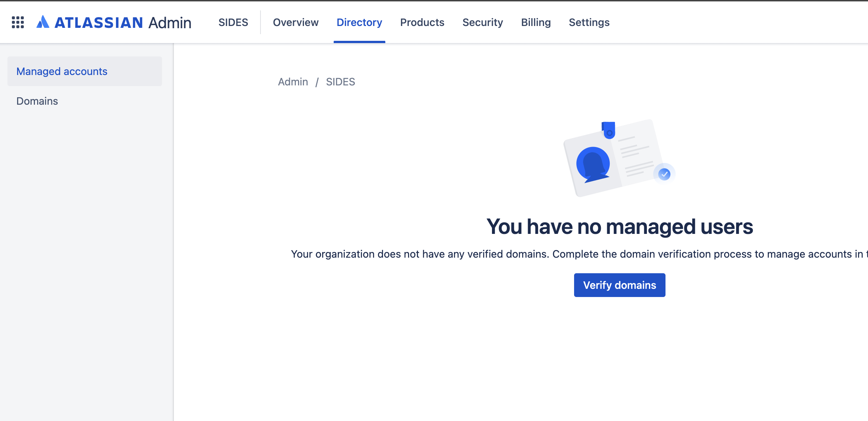Click the blue checkmark badge on the illustration

(x=664, y=173)
